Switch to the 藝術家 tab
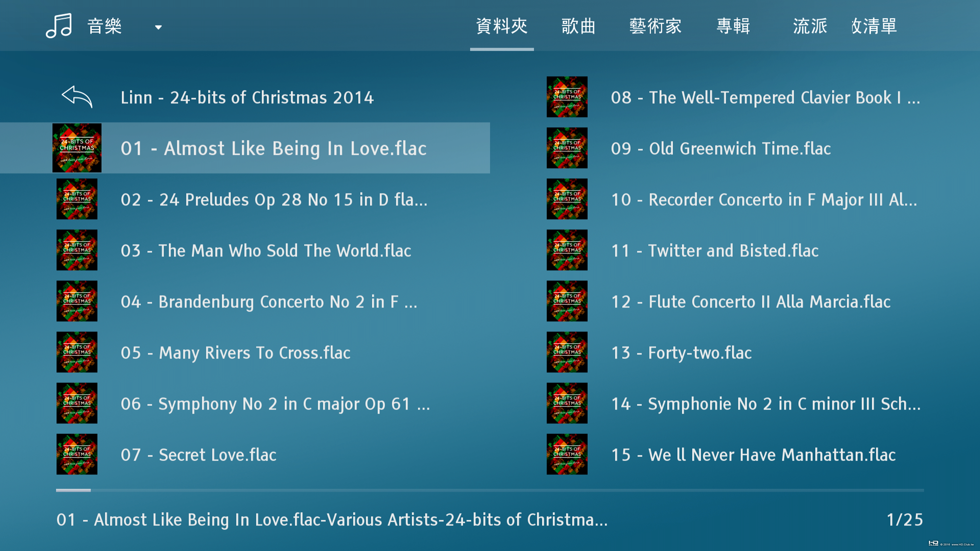The height and width of the screenshot is (551, 980). point(655,26)
